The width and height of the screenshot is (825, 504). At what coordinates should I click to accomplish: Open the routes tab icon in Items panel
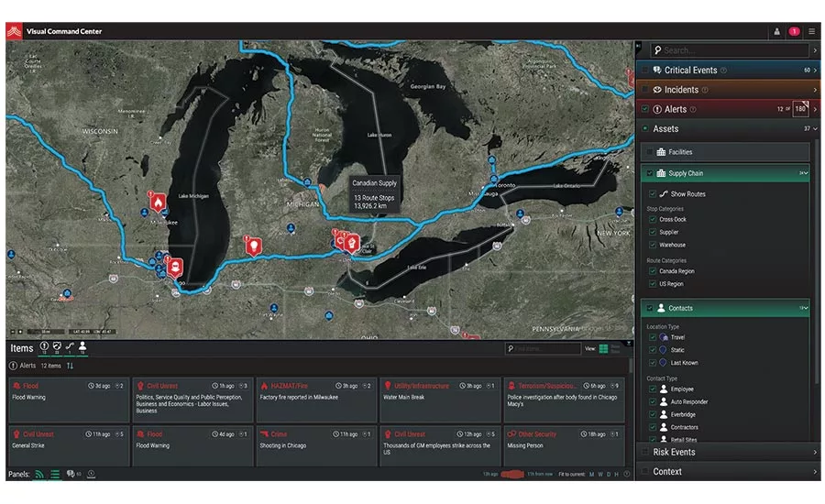coord(70,347)
